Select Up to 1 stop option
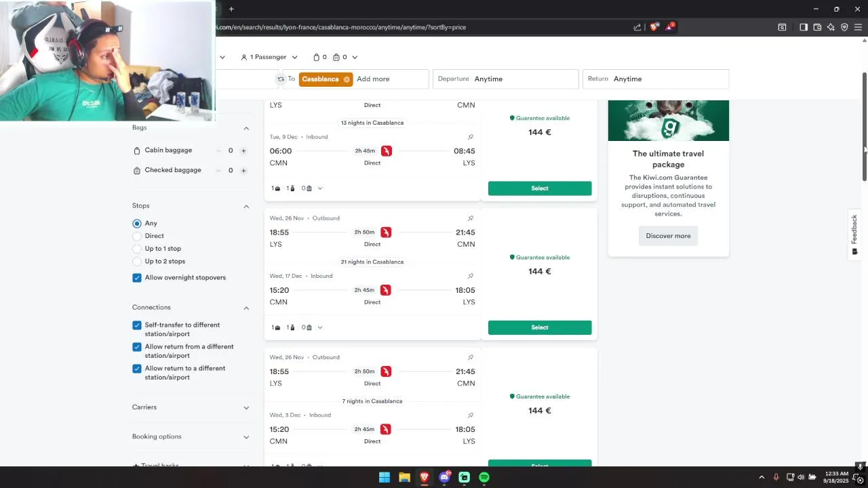The image size is (868, 488). (137, 249)
